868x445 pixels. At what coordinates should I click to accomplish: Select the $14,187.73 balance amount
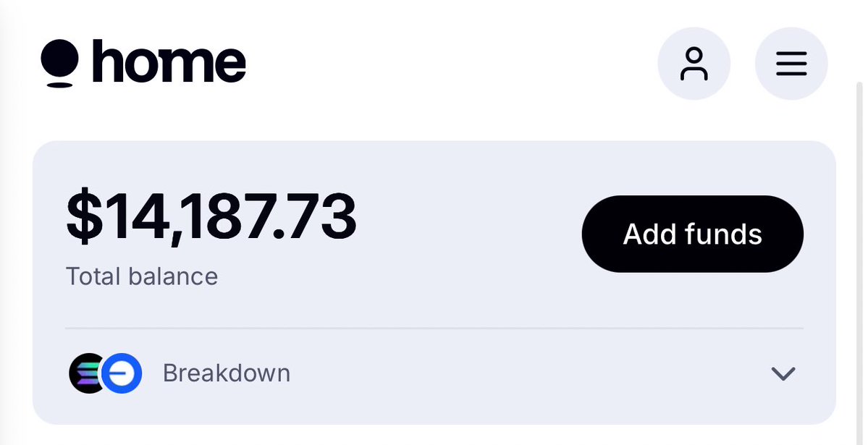[x=211, y=216]
